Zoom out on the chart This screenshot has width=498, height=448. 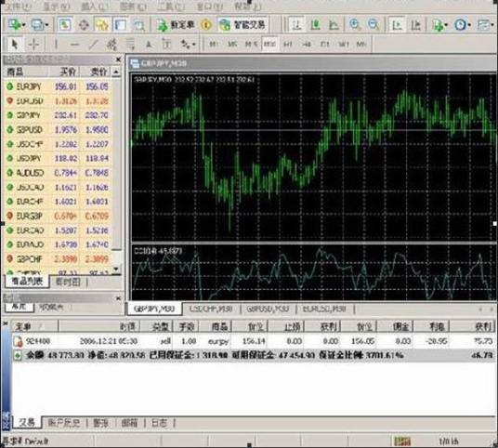[x=373, y=24]
